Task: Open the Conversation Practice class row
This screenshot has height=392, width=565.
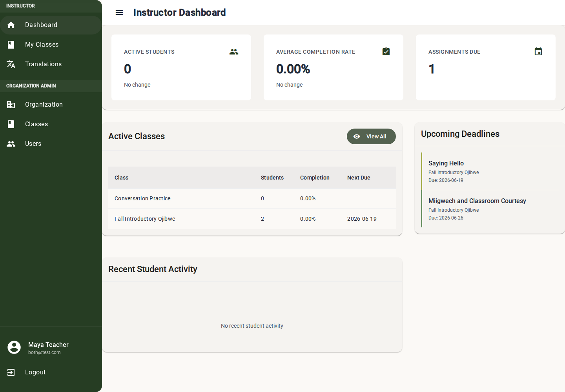Action: coord(252,199)
